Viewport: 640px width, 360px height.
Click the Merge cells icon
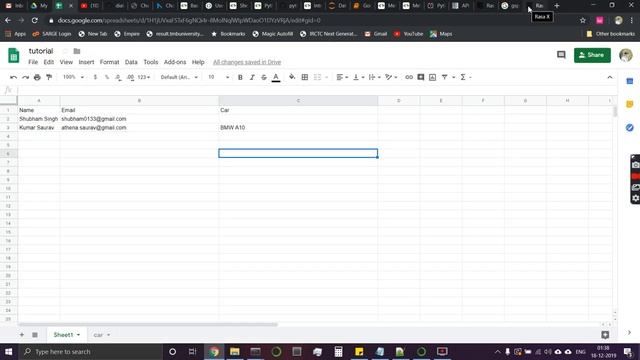(x=317, y=77)
